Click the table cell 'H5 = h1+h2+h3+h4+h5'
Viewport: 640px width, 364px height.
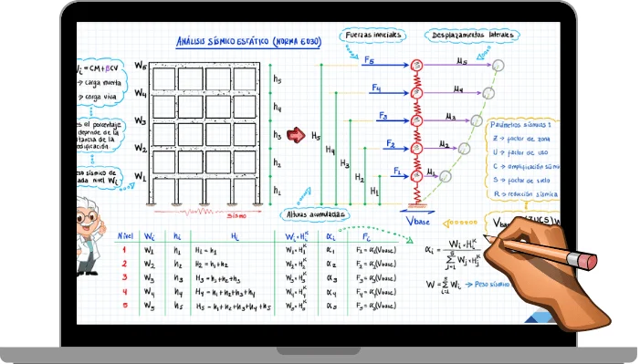coord(233,307)
